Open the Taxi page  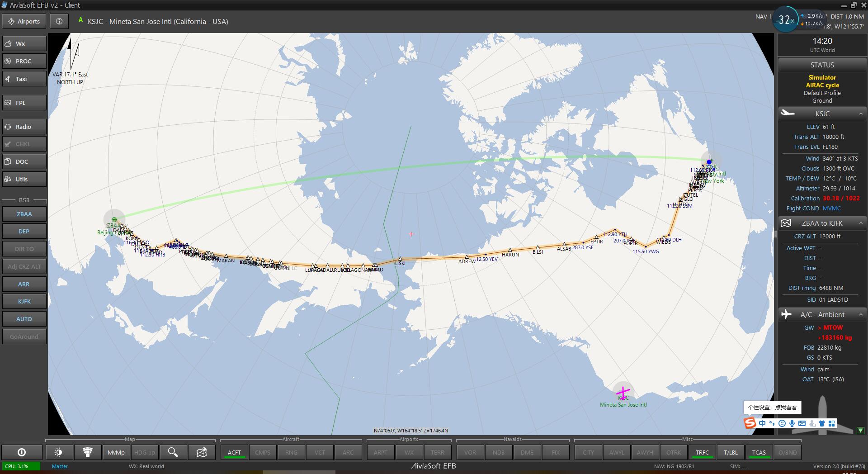[24, 79]
